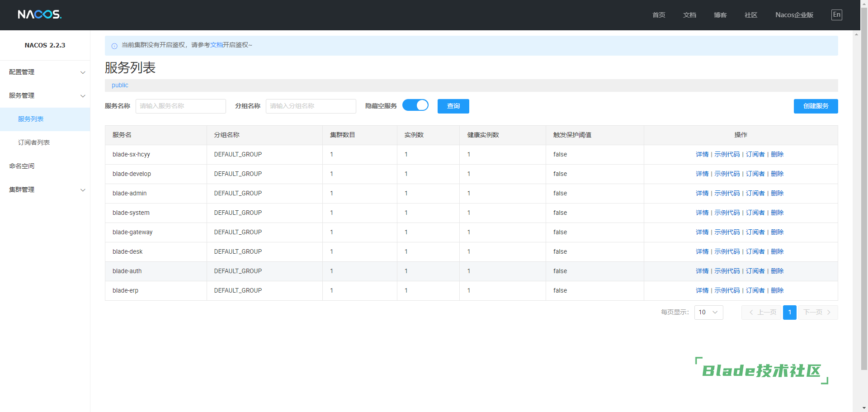The image size is (868, 412).
Task: Open 详情 for blade-auth
Action: pyautogui.click(x=702, y=271)
